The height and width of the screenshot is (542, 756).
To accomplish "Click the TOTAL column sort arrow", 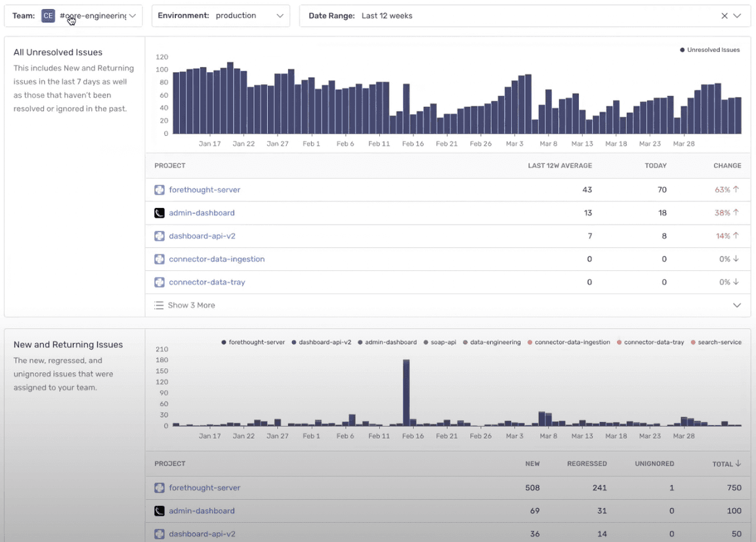I will point(738,463).
